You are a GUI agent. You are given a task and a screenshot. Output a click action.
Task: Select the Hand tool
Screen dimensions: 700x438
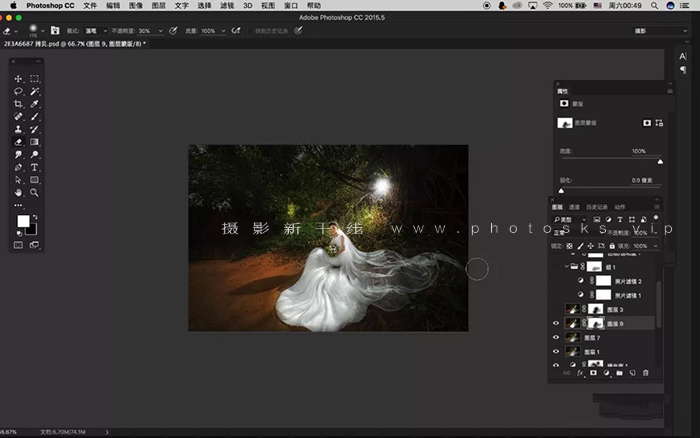pos(18,192)
